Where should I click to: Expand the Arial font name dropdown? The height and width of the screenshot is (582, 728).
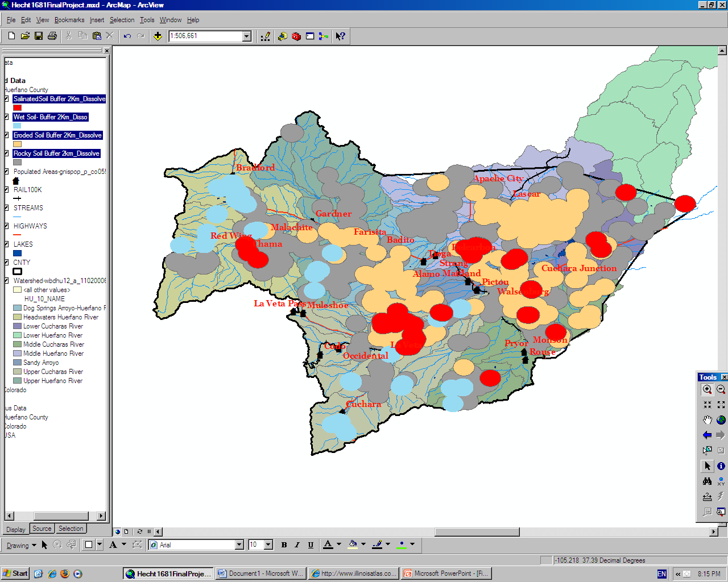coord(239,545)
